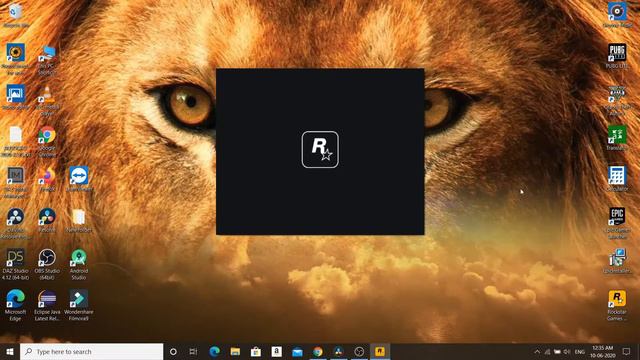The width and height of the screenshot is (640, 360).
Task: Open Microsoft Edge from taskbar
Action: [x=215, y=351]
